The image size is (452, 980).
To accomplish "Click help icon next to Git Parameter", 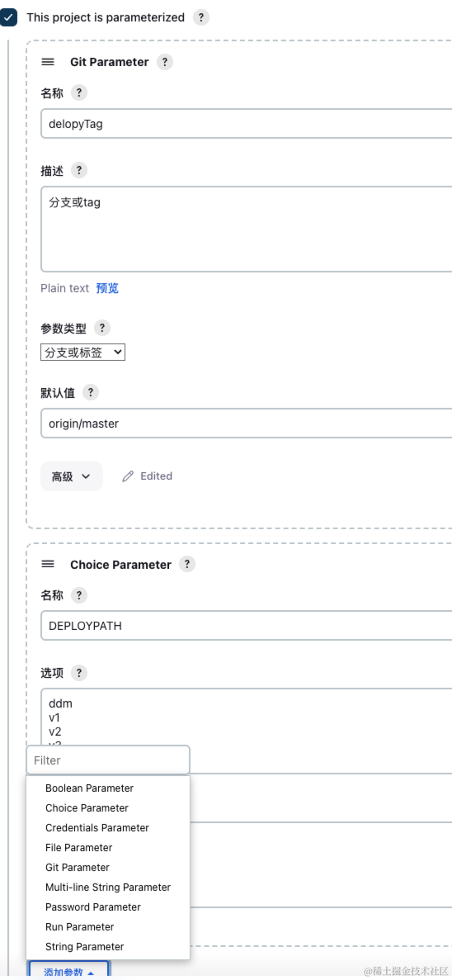I will click(165, 62).
